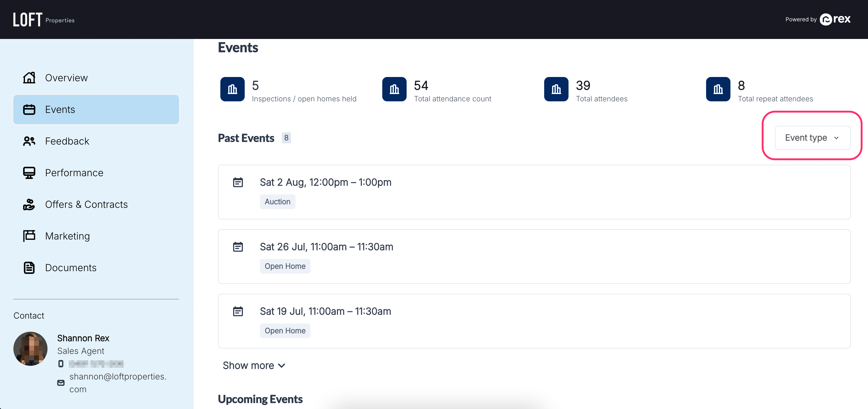
Task: Click Shannon Rex's profile photo
Action: (x=30, y=349)
